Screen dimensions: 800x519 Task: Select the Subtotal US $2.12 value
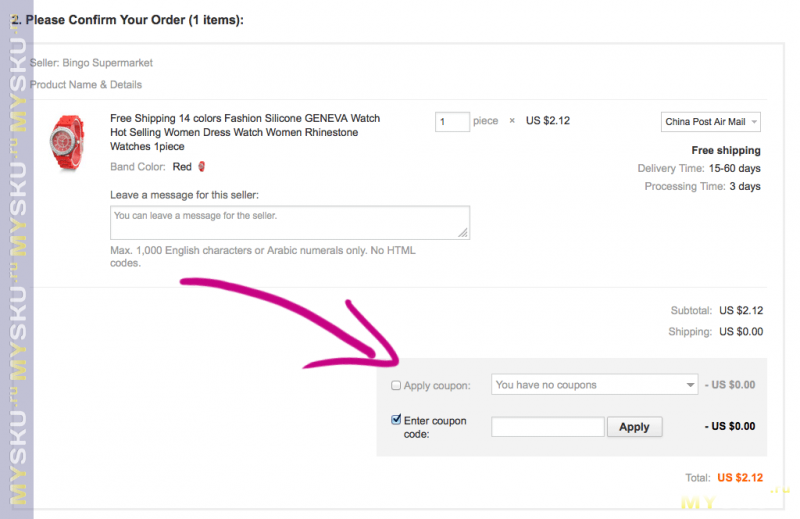pyautogui.click(x=741, y=311)
